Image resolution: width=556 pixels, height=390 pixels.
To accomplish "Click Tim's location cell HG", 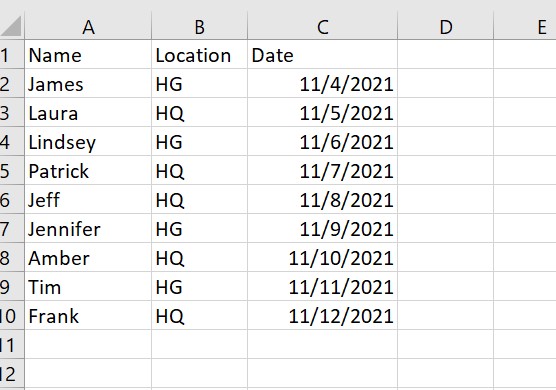I will [199, 286].
